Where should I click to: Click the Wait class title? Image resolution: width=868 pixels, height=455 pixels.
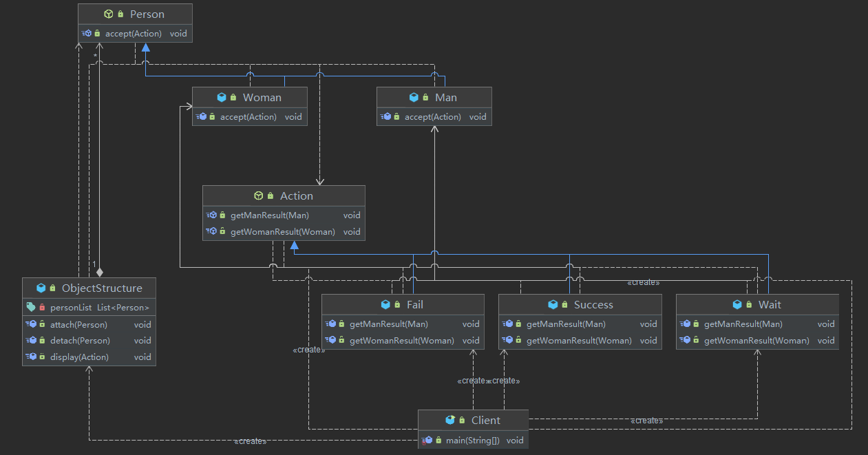[x=770, y=305]
